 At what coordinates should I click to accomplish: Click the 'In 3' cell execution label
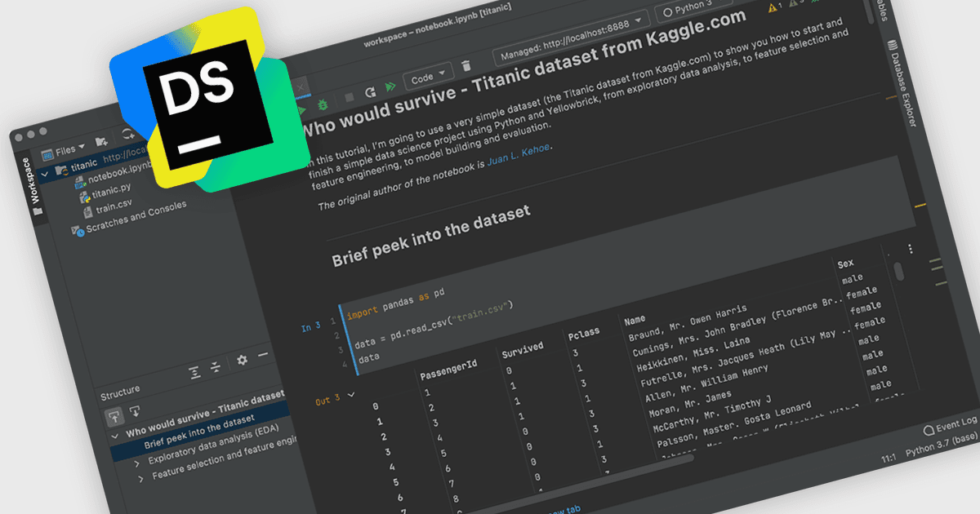(310, 327)
